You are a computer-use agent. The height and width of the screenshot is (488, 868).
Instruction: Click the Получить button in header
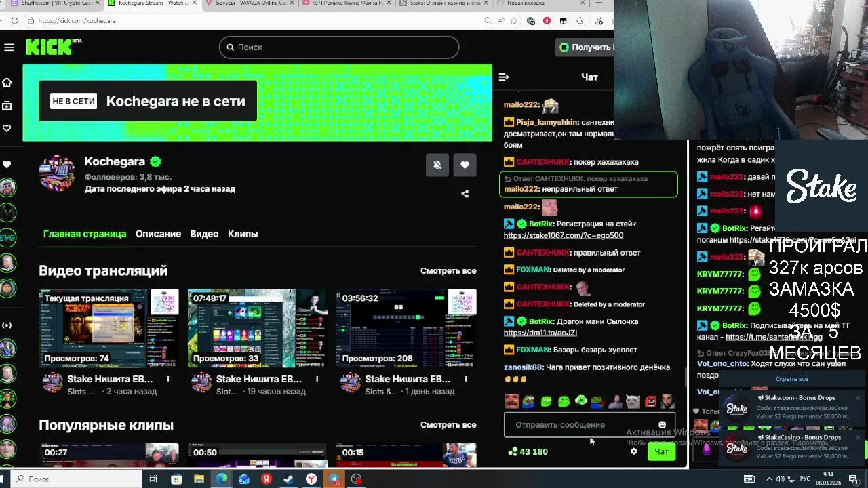click(585, 47)
